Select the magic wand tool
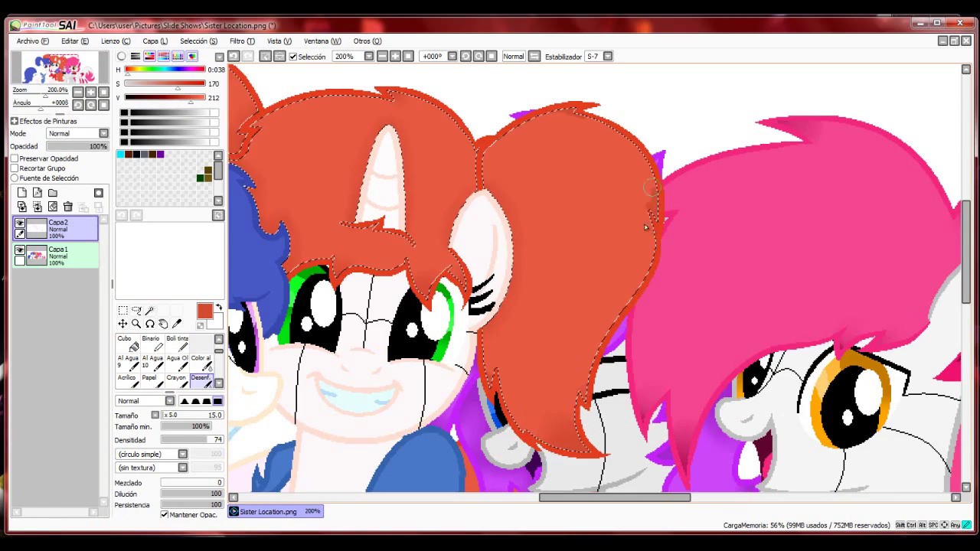980x551 pixels. pyautogui.click(x=150, y=311)
